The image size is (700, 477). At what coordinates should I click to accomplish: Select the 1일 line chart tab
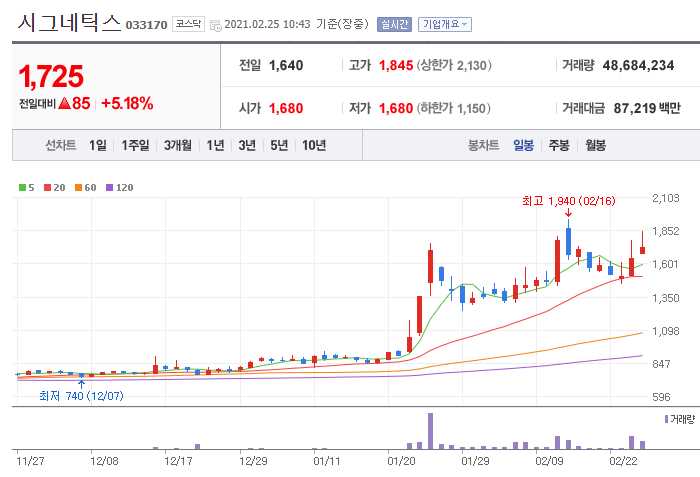(98, 145)
